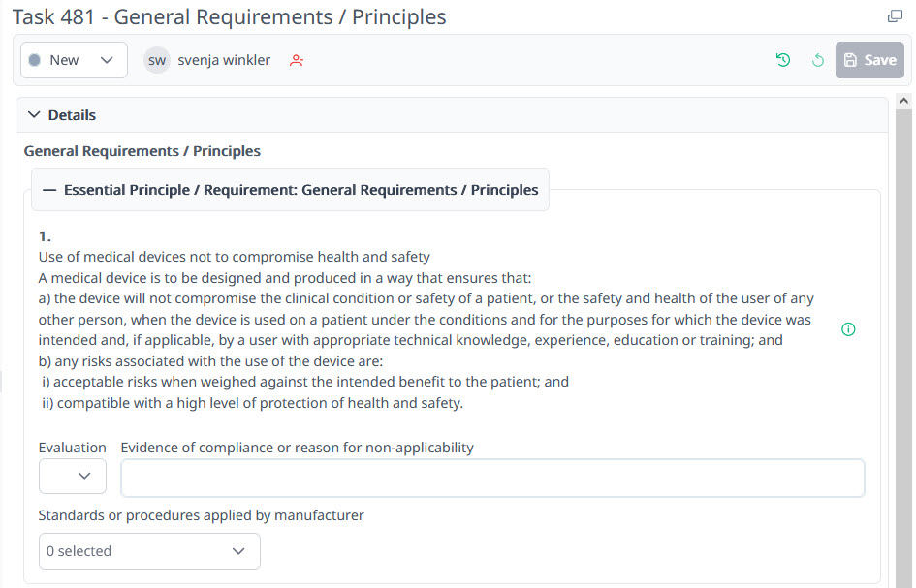Screen dimensions: 916x588
Task: Click the green info icon beside requirement text
Action: point(848,329)
